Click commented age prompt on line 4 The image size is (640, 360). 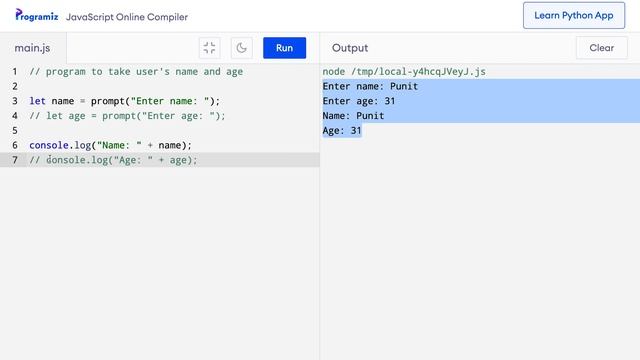point(127,116)
